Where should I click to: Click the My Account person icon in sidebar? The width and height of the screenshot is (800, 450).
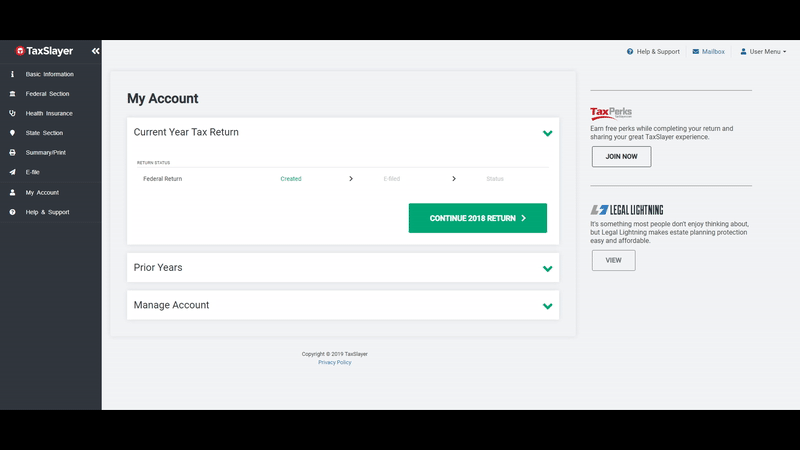click(12, 192)
